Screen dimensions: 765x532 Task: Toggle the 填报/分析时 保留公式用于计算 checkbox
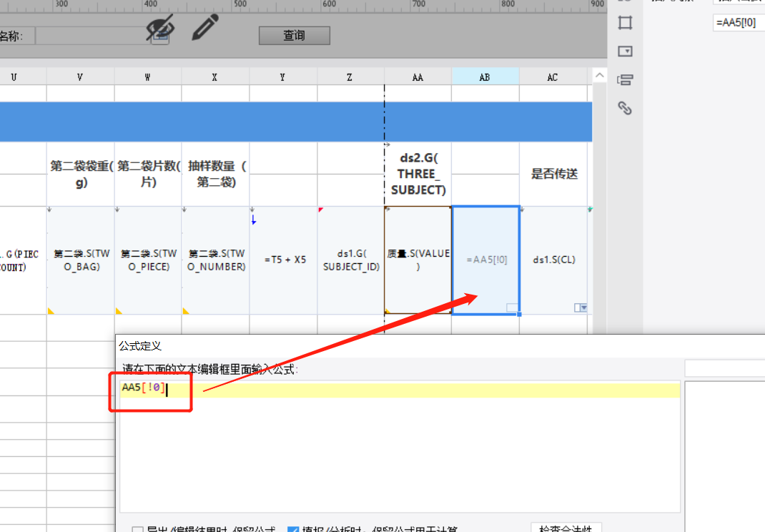[293, 529]
